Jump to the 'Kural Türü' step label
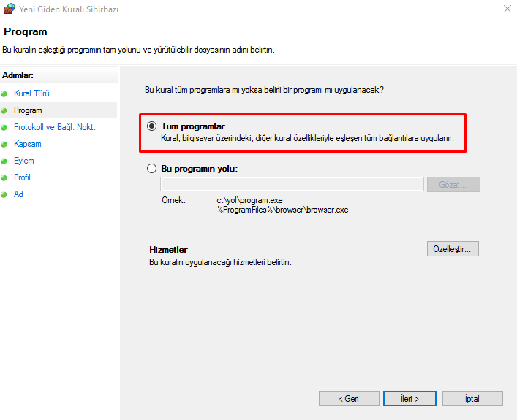Viewport: 517px width, 420px height. click(31, 94)
